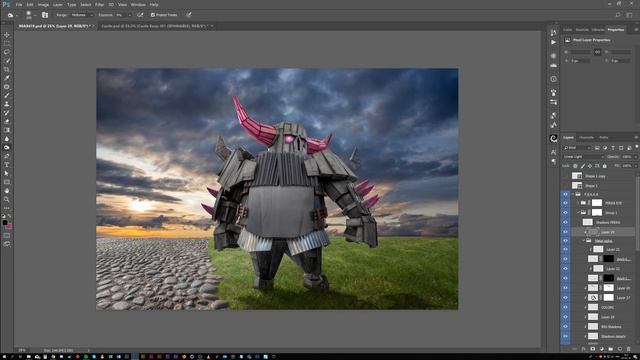Image resolution: width=640 pixels, height=360 pixels.
Task: Open the brush settings panel icon in options bar
Action: pyautogui.click(x=45, y=15)
